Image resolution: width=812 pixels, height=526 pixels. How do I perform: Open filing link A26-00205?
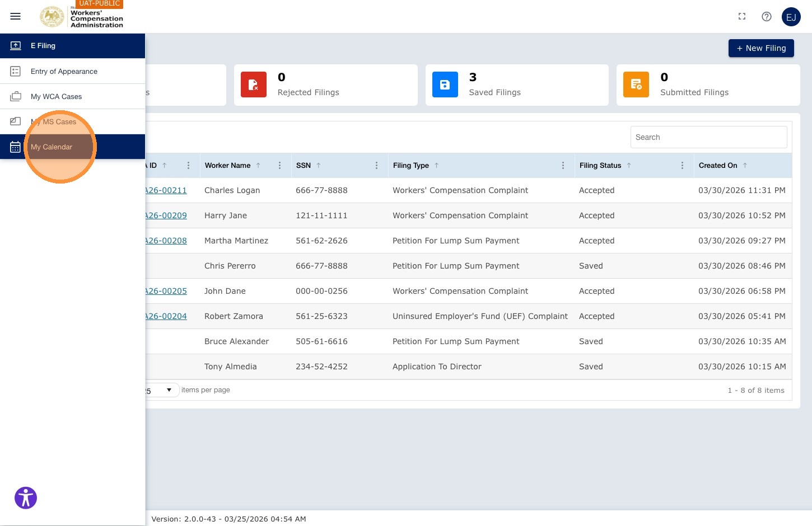click(166, 291)
